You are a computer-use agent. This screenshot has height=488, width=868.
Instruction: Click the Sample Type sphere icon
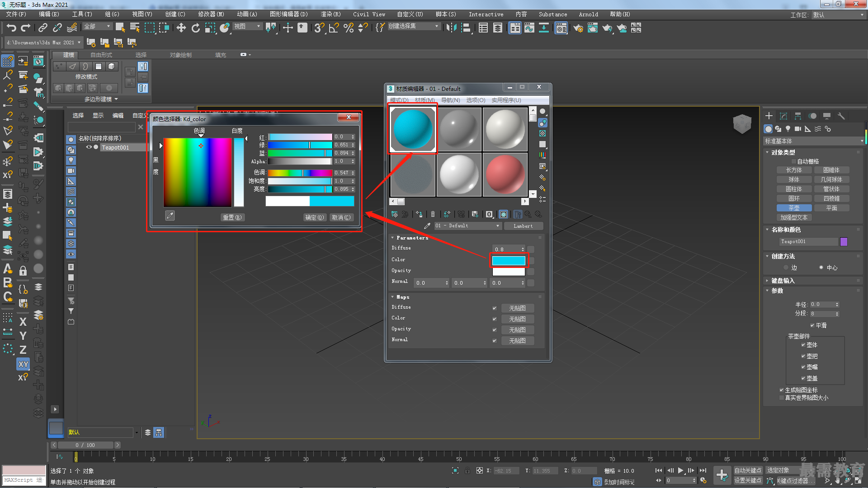coord(542,111)
